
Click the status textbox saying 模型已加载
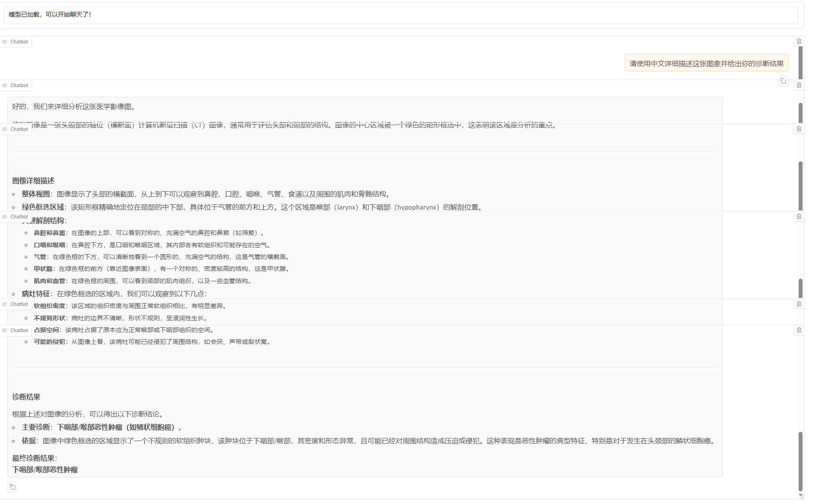(x=401, y=15)
